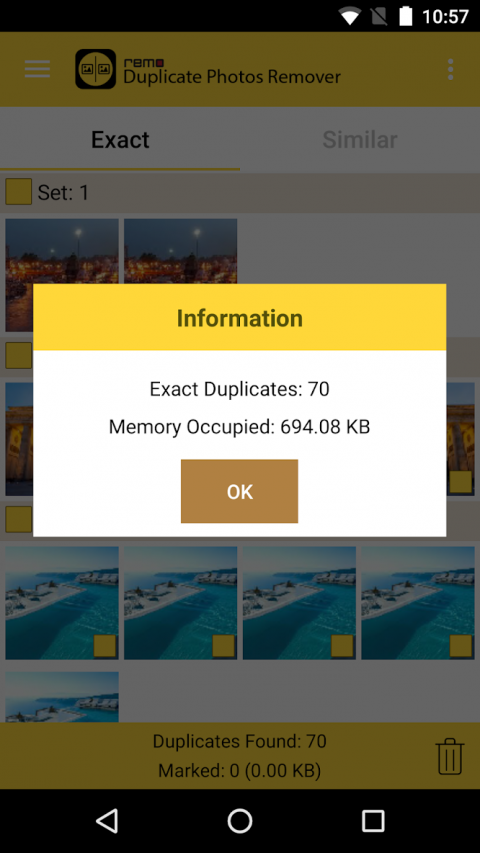Tap the recent apps square button
Viewport: 480px width, 853px height.
[373, 821]
